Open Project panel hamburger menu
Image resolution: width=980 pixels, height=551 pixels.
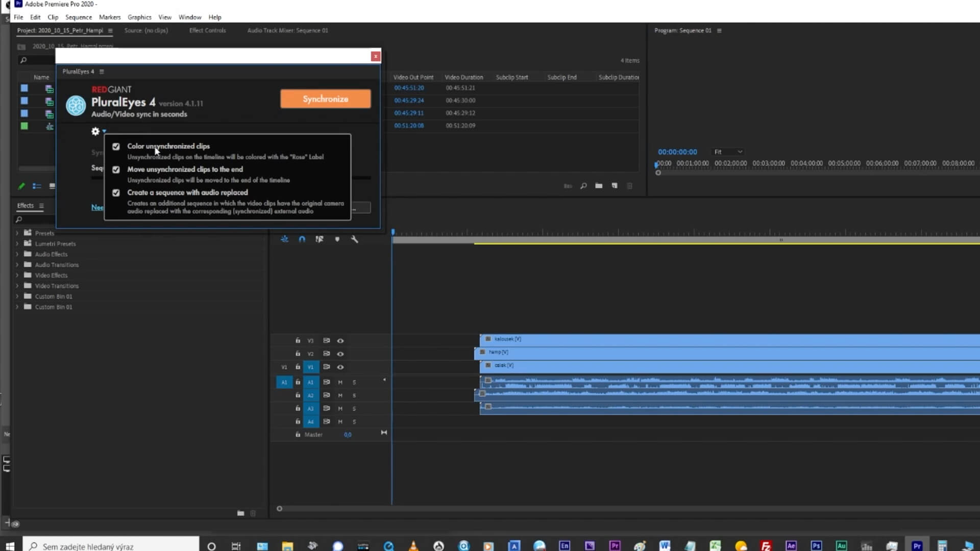[x=110, y=31]
